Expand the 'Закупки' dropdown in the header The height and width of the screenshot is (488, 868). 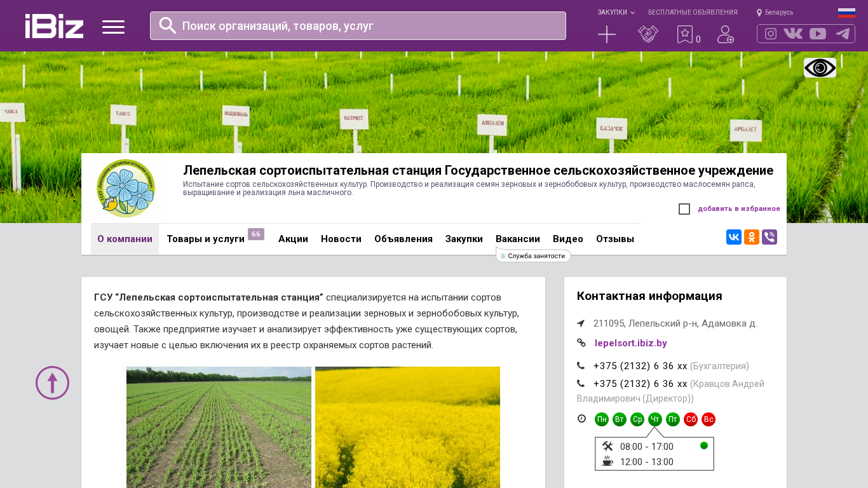pos(616,12)
